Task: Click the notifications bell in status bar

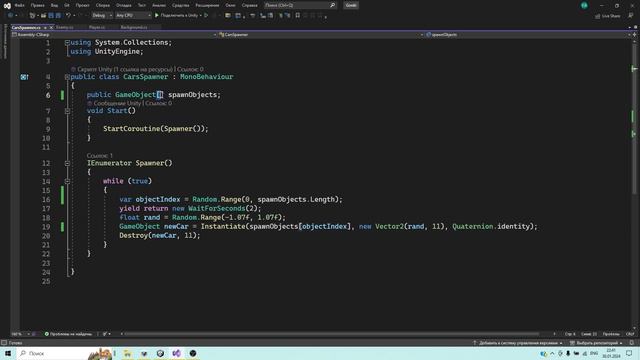Action: point(632,343)
